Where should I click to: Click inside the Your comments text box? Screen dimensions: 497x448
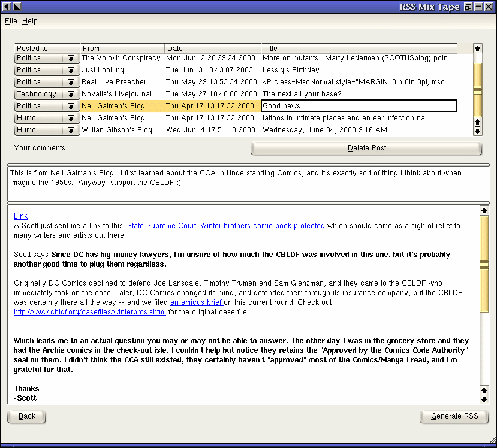point(248,183)
